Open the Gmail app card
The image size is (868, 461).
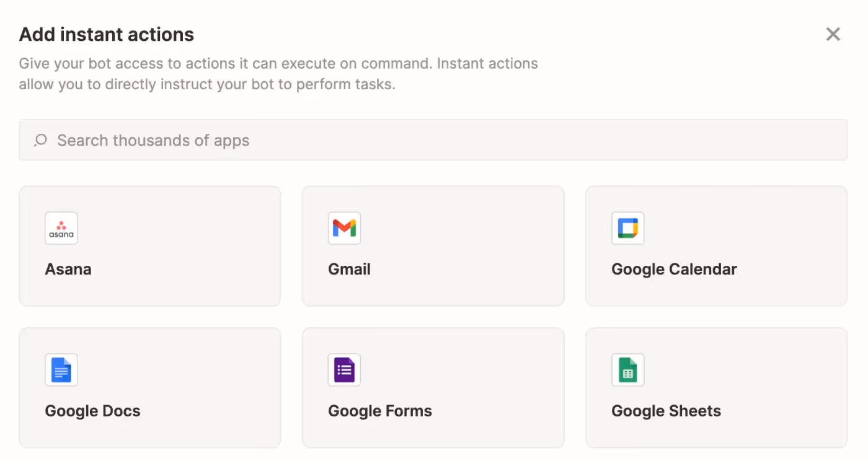tap(433, 246)
